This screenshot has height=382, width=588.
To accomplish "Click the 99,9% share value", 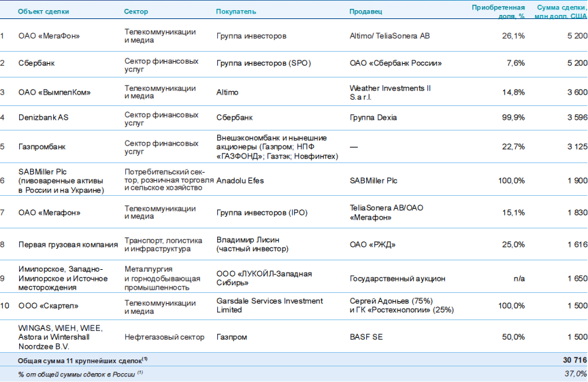I will point(513,118).
